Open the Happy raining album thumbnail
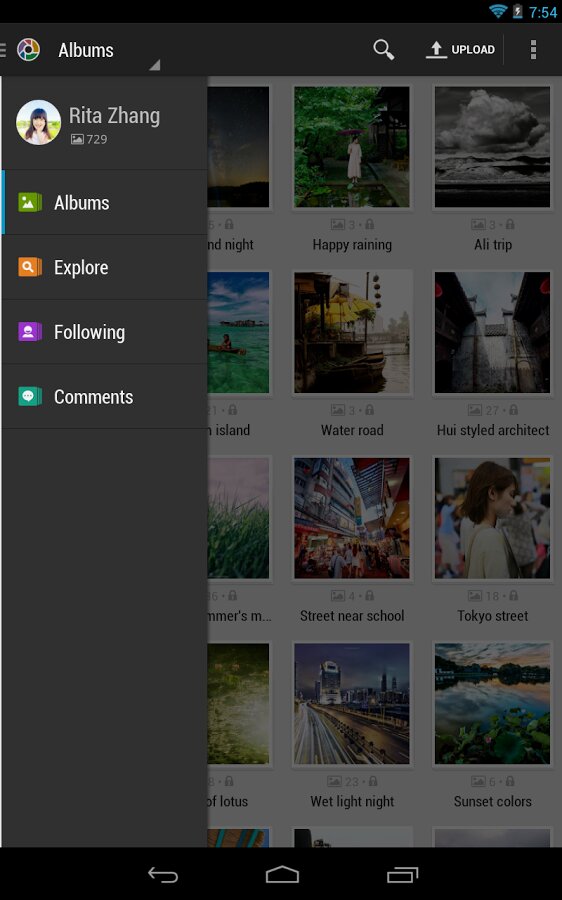The width and height of the screenshot is (562, 900). 352,147
